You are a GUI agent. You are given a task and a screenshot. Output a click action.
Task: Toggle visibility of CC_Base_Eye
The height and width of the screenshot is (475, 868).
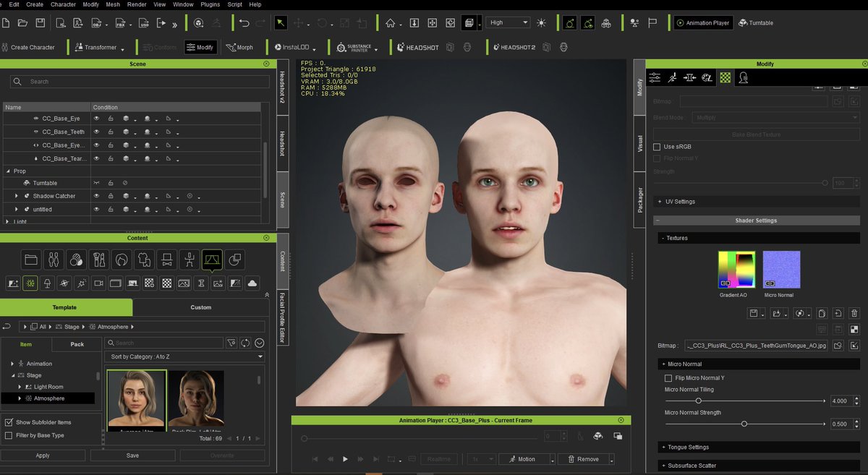(x=96, y=119)
